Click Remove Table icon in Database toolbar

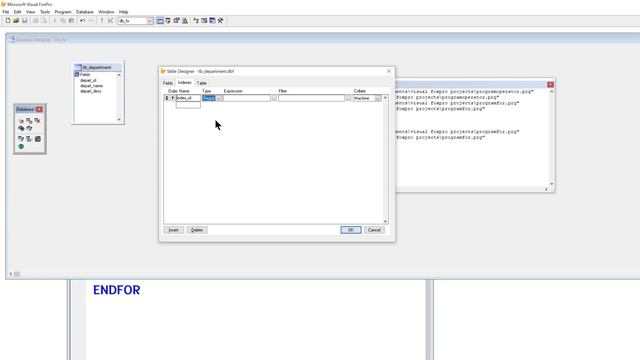38,121
